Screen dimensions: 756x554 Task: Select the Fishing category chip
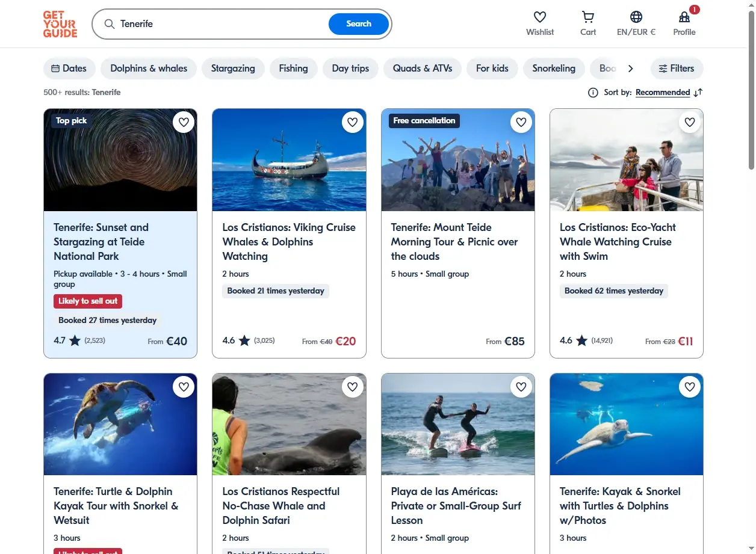click(293, 69)
